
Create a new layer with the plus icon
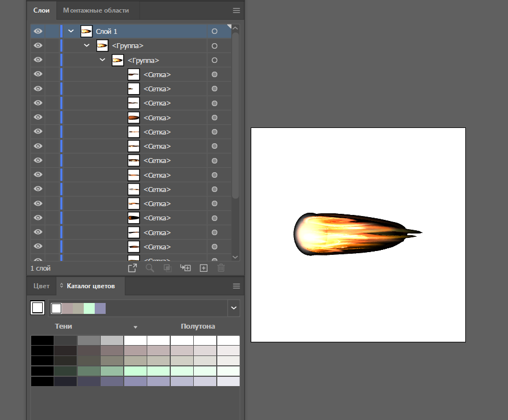pyautogui.click(x=204, y=268)
